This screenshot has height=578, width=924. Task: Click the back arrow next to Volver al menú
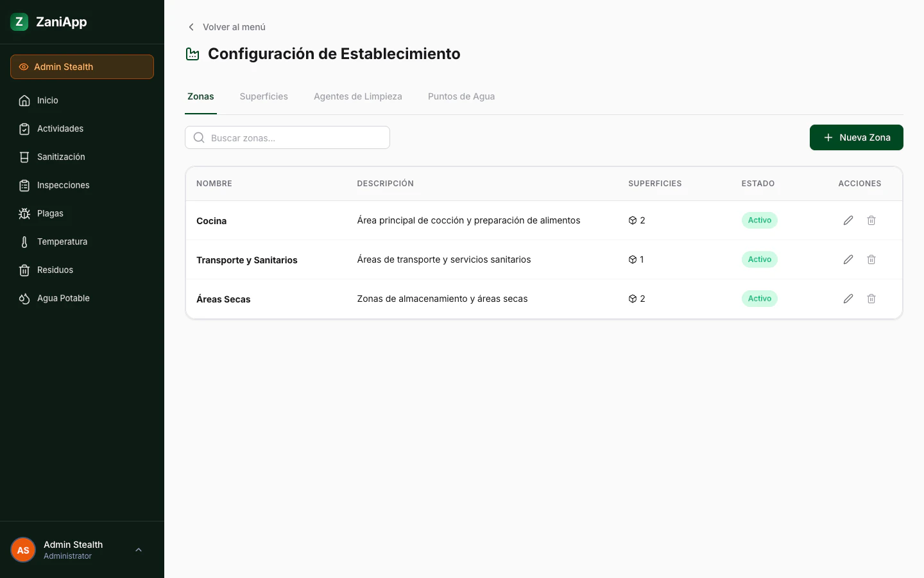coord(191,27)
